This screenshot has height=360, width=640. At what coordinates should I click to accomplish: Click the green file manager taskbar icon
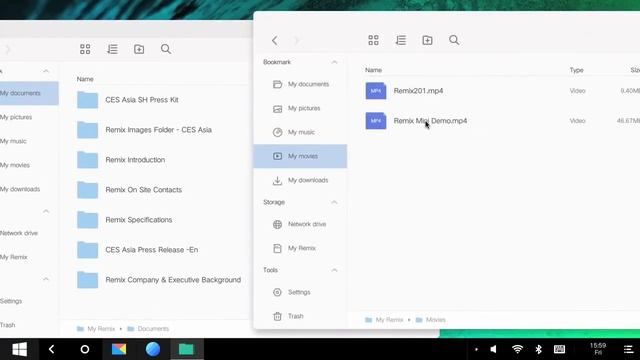click(186, 349)
